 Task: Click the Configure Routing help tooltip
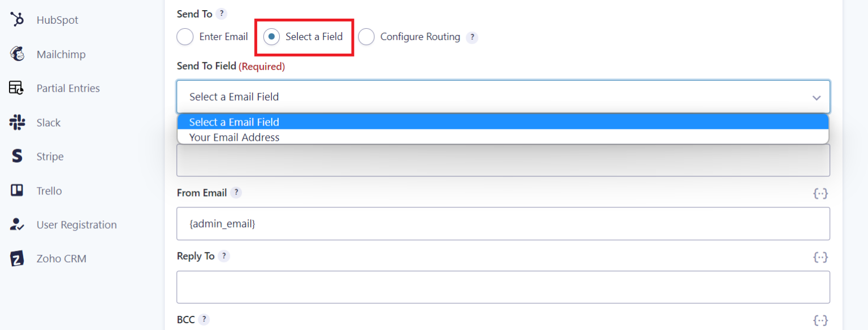coord(472,37)
